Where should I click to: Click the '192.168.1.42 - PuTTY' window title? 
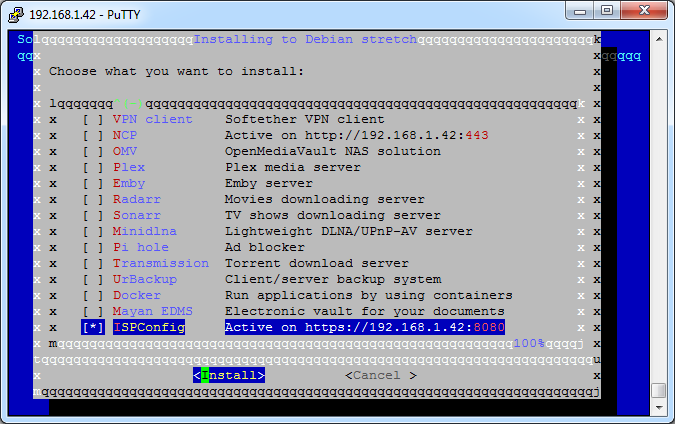coord(85,15)
